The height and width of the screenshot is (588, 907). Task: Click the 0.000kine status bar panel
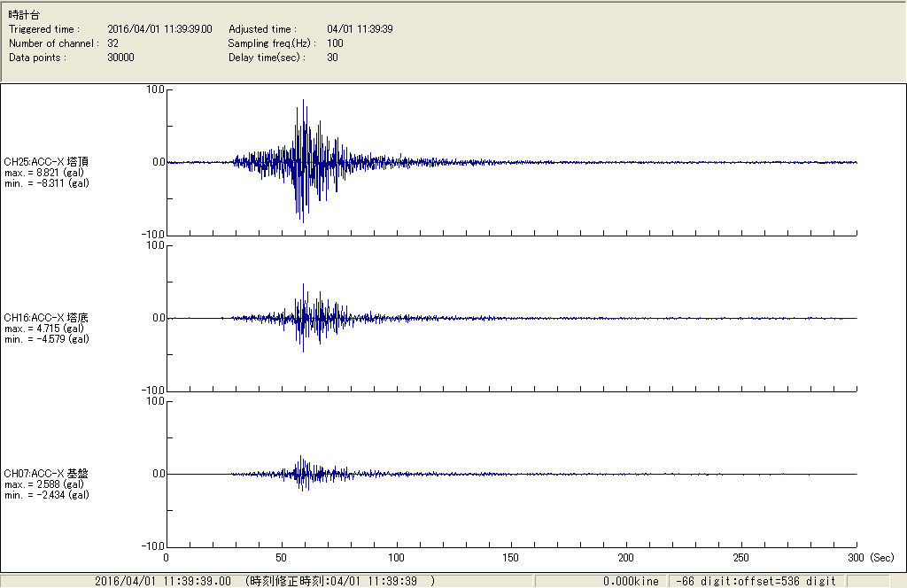tap(630, 581)
